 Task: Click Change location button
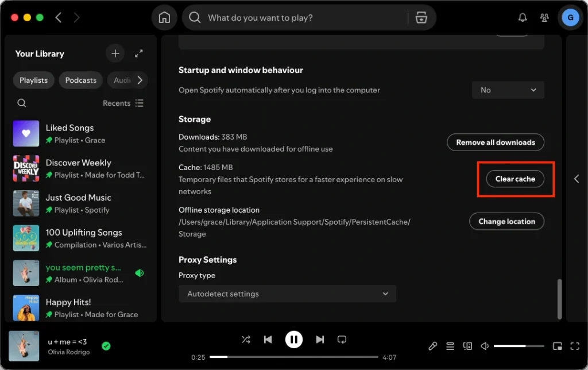(506, 221)
